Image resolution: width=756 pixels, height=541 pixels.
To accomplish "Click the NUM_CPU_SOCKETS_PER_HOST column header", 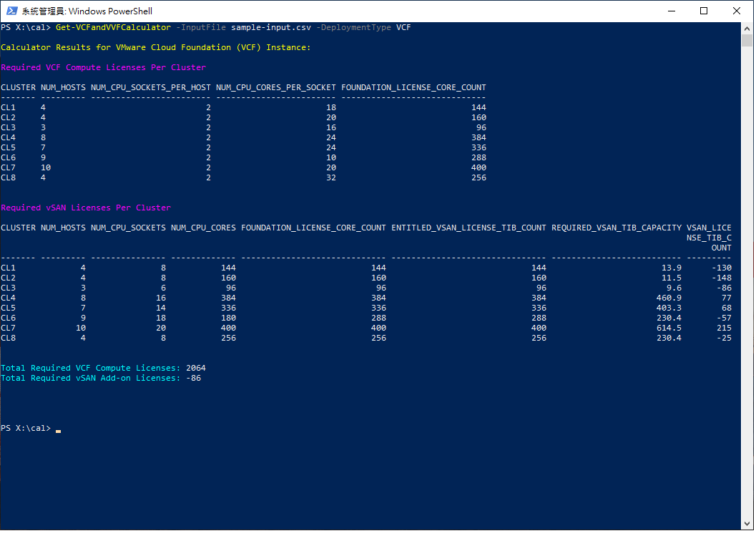I will (151, 87).
